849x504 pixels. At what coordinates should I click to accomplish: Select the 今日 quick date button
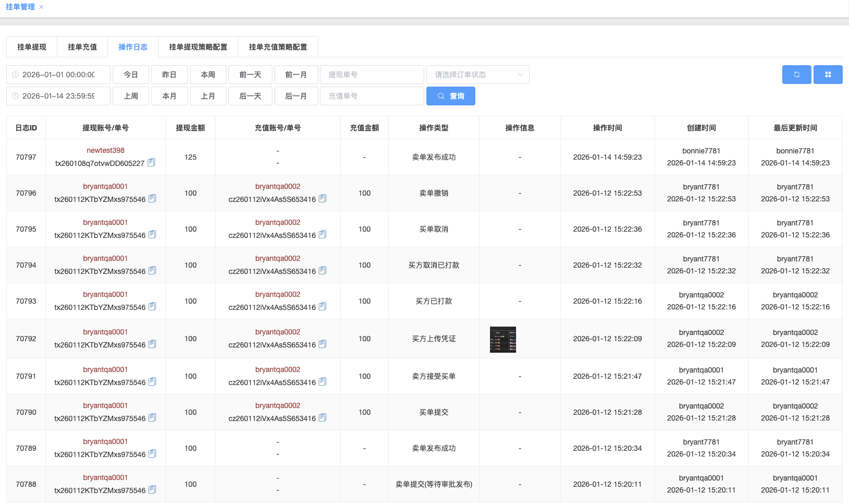(x=131, y=75)
